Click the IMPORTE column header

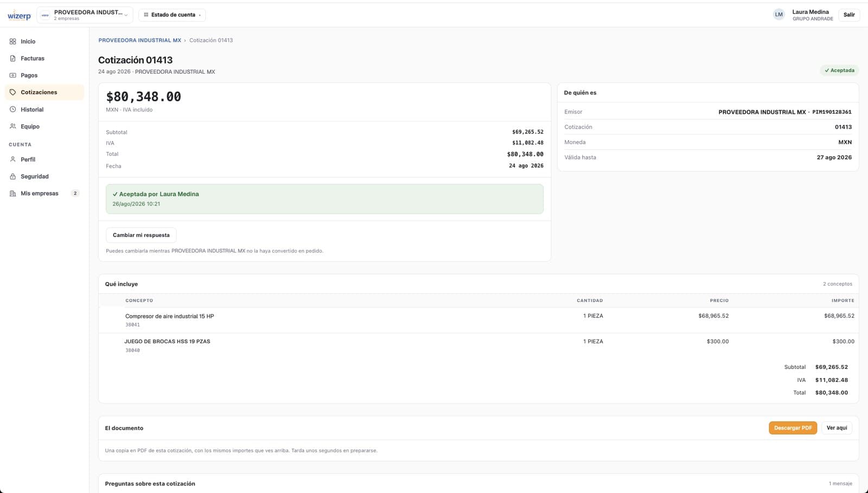(x=843, y=300)
